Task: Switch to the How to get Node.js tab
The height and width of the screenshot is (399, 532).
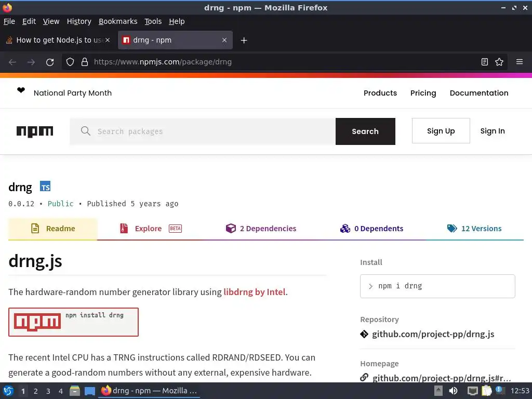Action: tap(58, 40)
